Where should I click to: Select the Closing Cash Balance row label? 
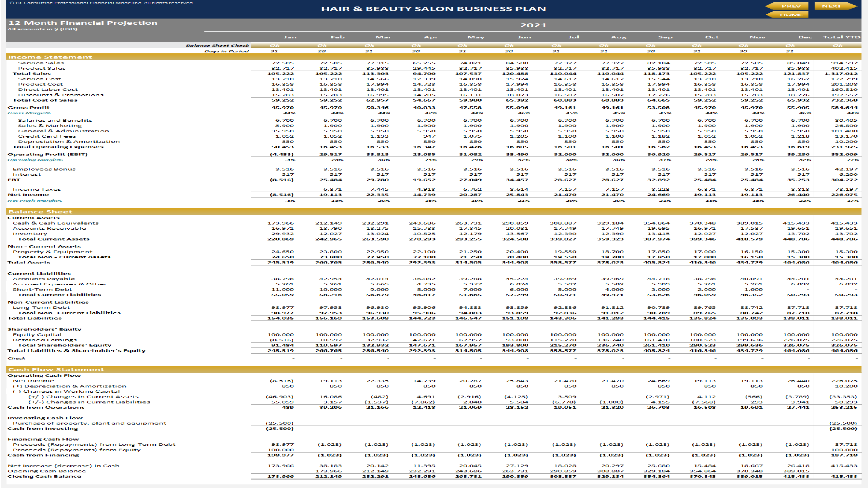[x=45, y=476]
